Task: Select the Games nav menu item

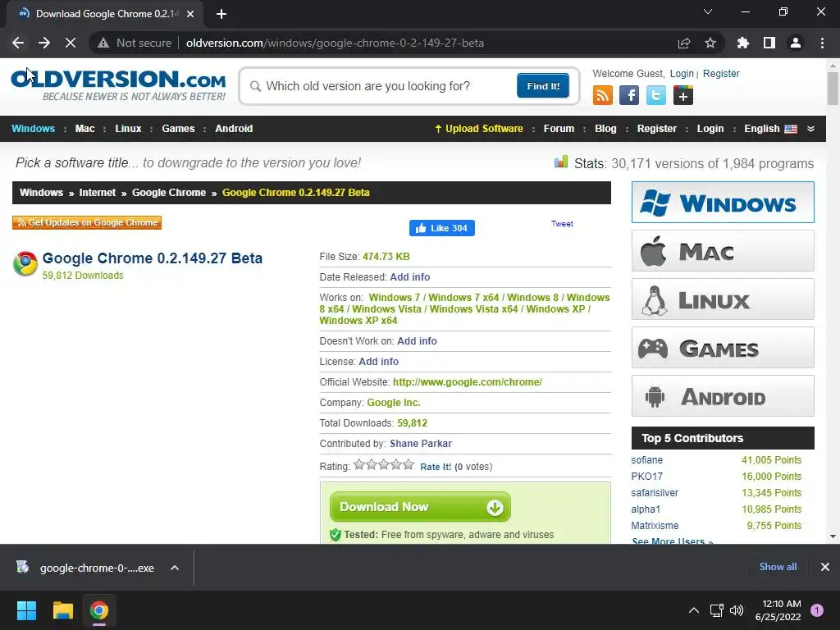Action: [178, 129]
